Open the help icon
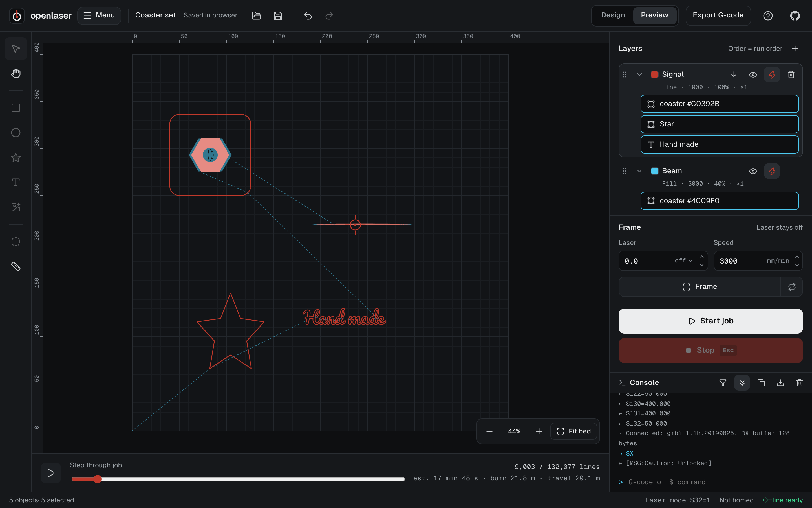Screen dimensions: 812x508 click(x=768, y=16)
